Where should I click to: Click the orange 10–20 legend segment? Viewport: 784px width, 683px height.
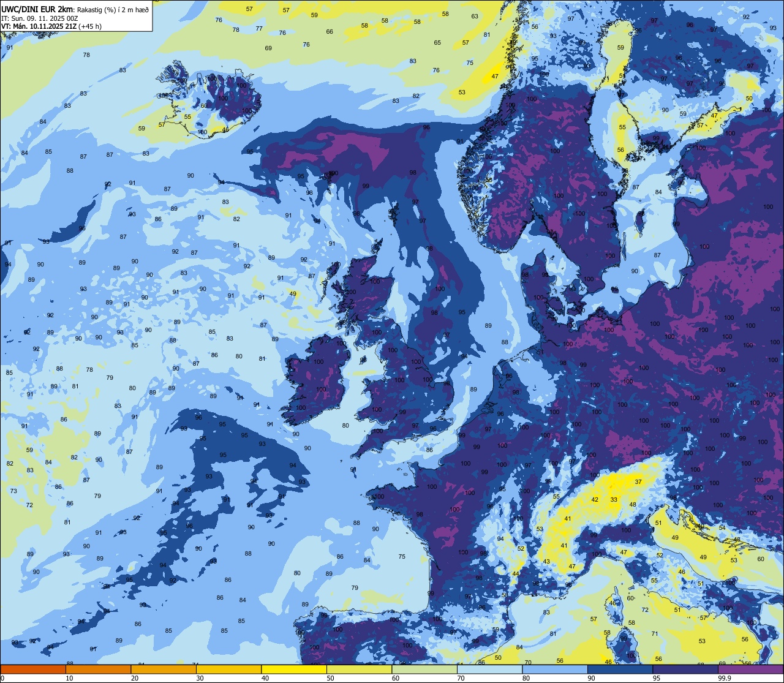[98, 670]
